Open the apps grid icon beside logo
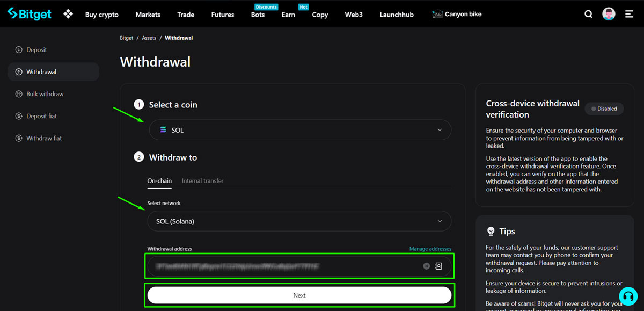The width and height of the screenshot is (644, 311). tap(68, 14)
